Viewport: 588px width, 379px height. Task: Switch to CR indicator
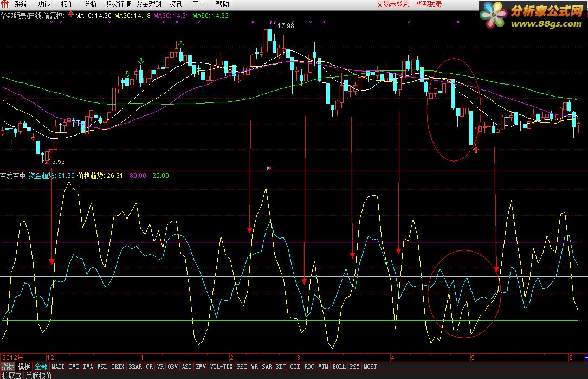(x=149, y=367)
